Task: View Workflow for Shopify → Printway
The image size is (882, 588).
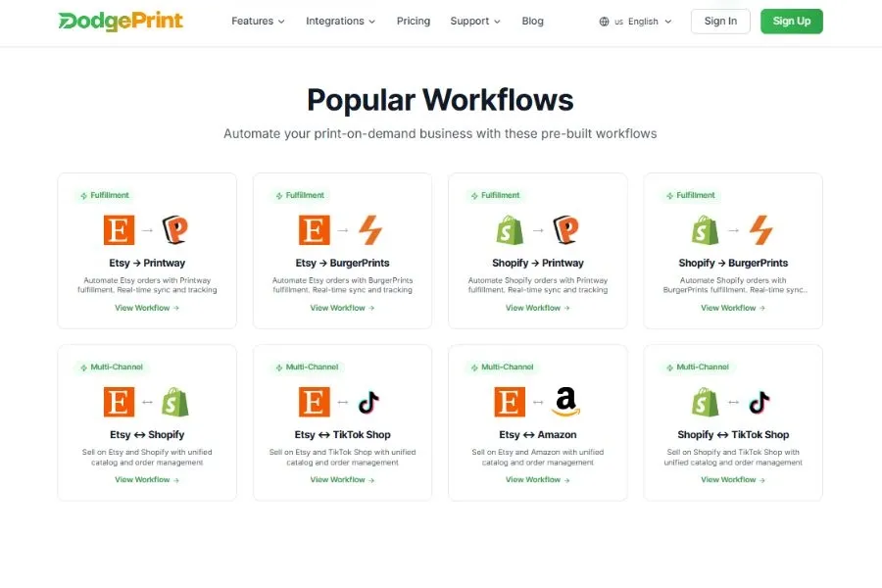Action: coord(537,308)
